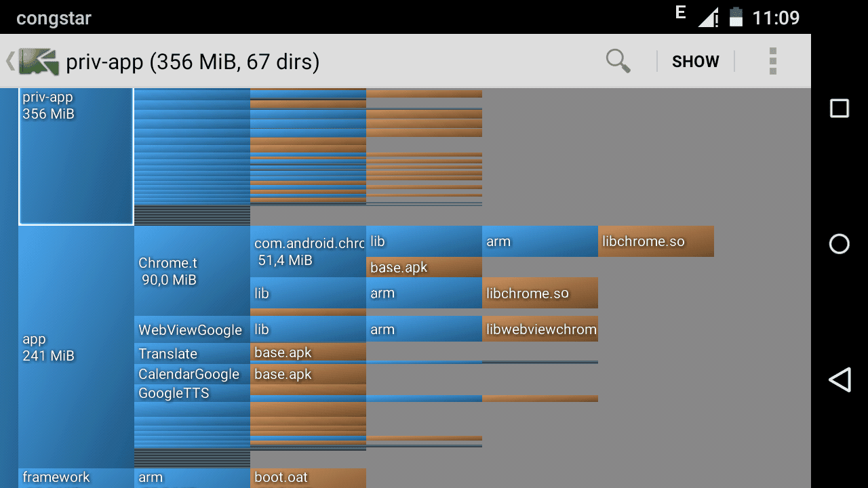The height and width of the screenshot is (488, 868).
Task: Select the GoogleTTS block
Action: pyautogui.click(x=192, y=393)
